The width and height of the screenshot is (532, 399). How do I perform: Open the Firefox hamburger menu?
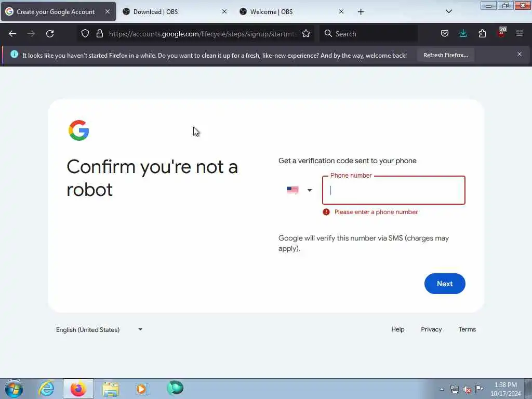(519, 33)
